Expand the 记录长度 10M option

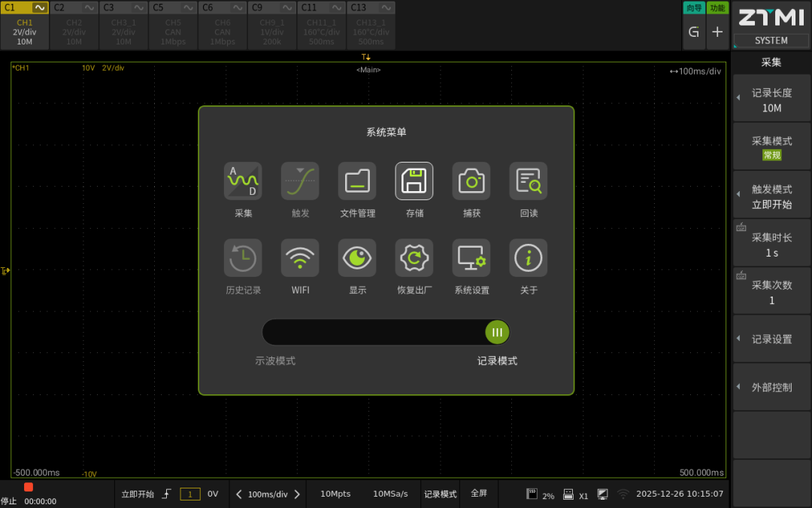(771, 100)
